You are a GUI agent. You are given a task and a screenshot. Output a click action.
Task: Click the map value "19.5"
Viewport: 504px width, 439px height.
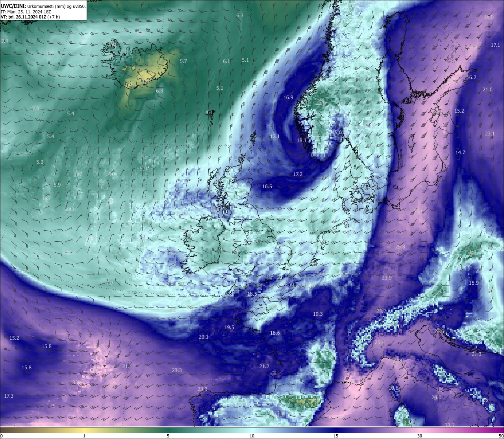229,327
